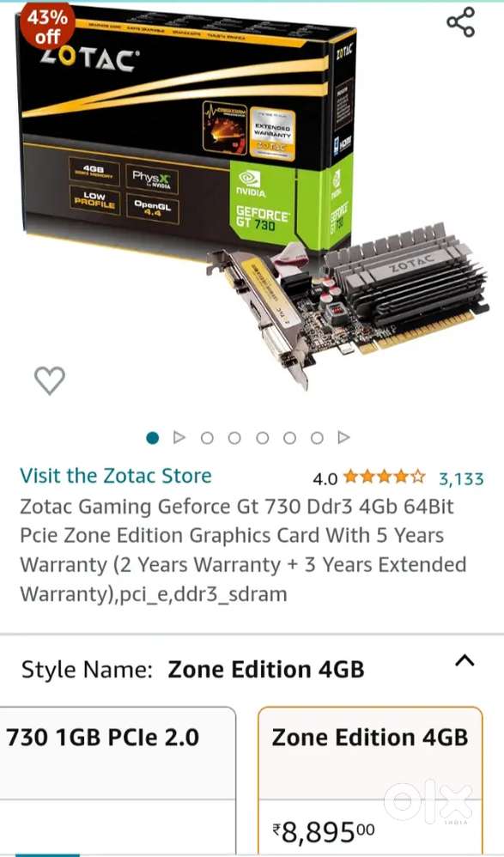The width and height of the screenshot is (504, 857).
Task: Select the first image carousel dot
Action: tap(153, 438)
